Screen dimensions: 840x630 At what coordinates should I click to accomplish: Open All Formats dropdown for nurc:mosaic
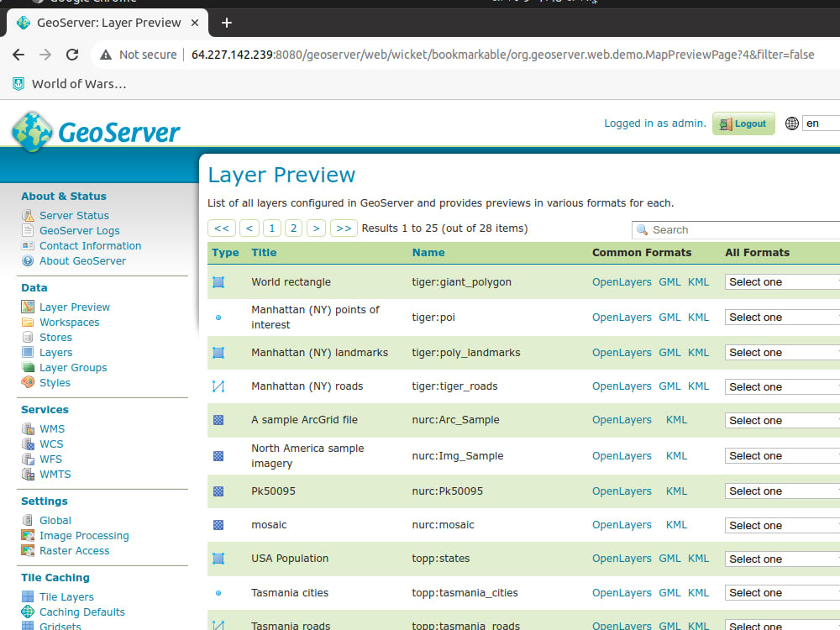[782, 526]
